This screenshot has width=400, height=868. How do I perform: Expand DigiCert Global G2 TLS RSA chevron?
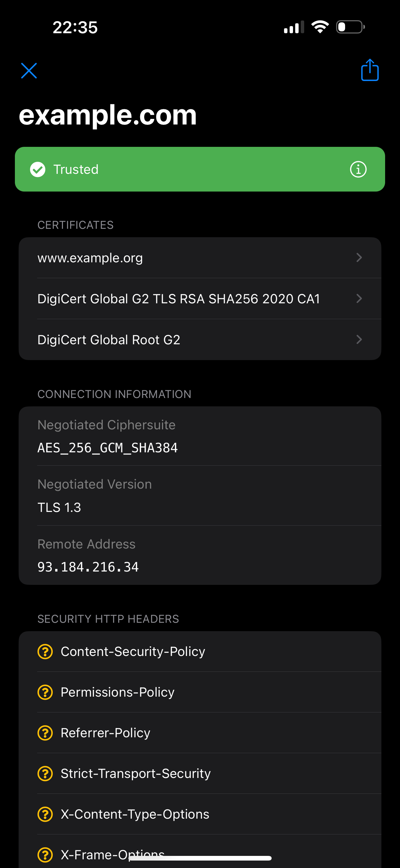point(359,299)
